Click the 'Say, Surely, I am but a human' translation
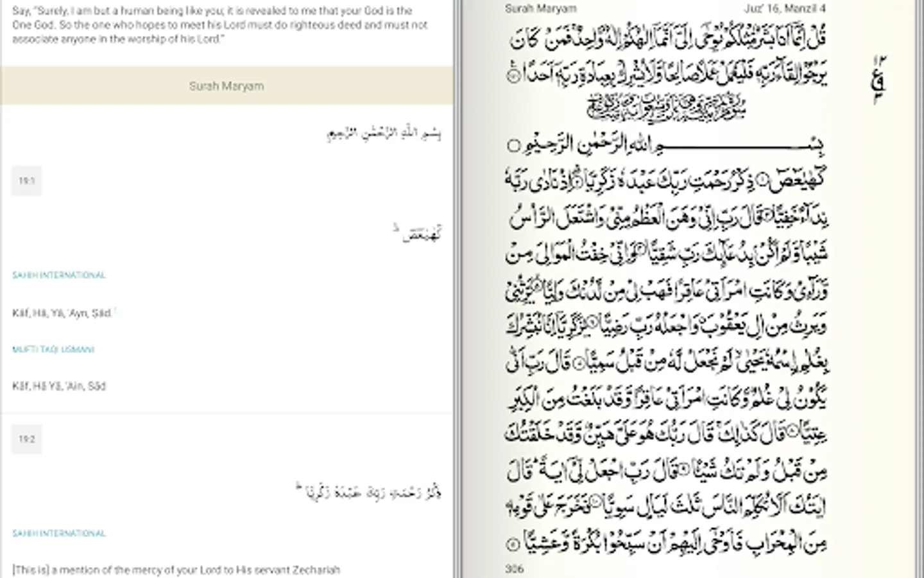The image size is (924, 578). click(x=220, y=25)
